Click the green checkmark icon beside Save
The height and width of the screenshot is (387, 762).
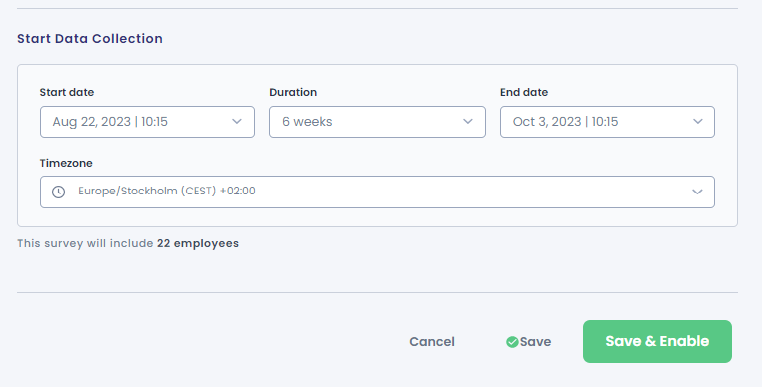512,342
